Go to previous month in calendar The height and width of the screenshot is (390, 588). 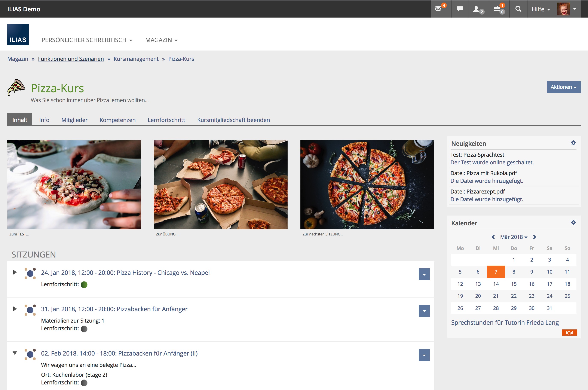click(x=493, y=237)
